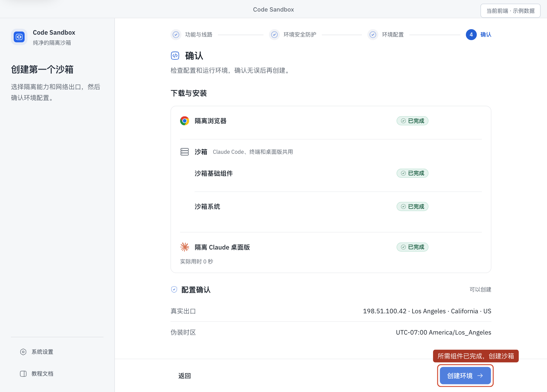
Task: Open 教程文档 in the sidebar
Action: click(57, 374)
